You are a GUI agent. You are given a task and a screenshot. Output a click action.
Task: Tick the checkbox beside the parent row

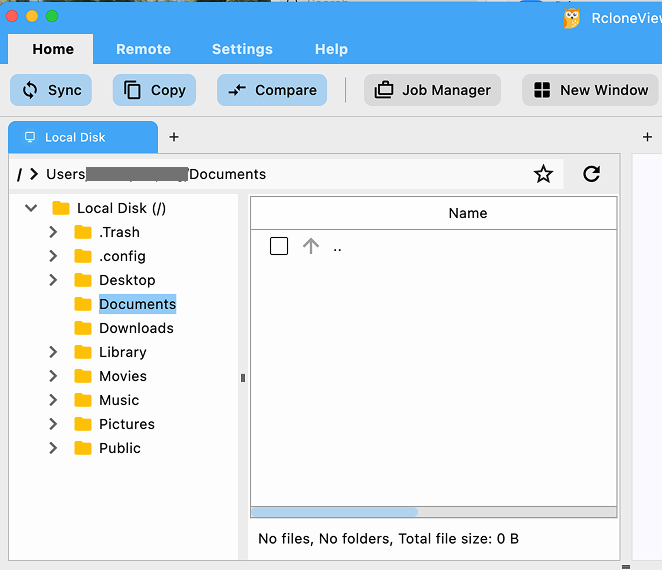pos(279,246)
